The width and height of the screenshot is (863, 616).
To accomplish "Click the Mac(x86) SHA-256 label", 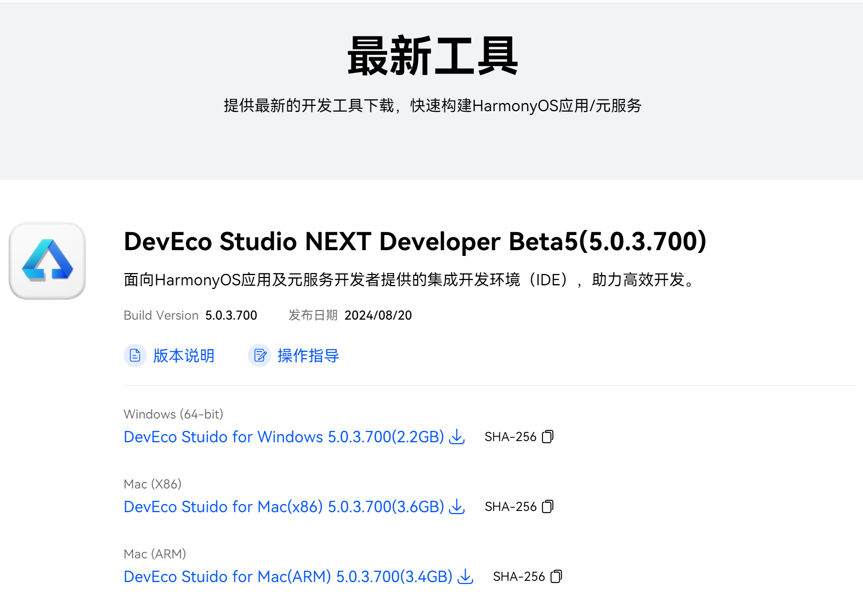I will [510, 507].
